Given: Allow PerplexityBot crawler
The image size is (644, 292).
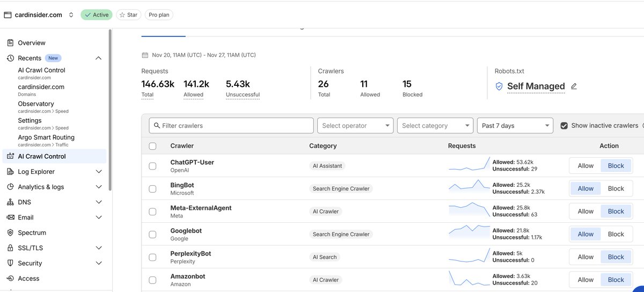Looking at the screenshot, I should pyautogui.click(x=586, y=257).
